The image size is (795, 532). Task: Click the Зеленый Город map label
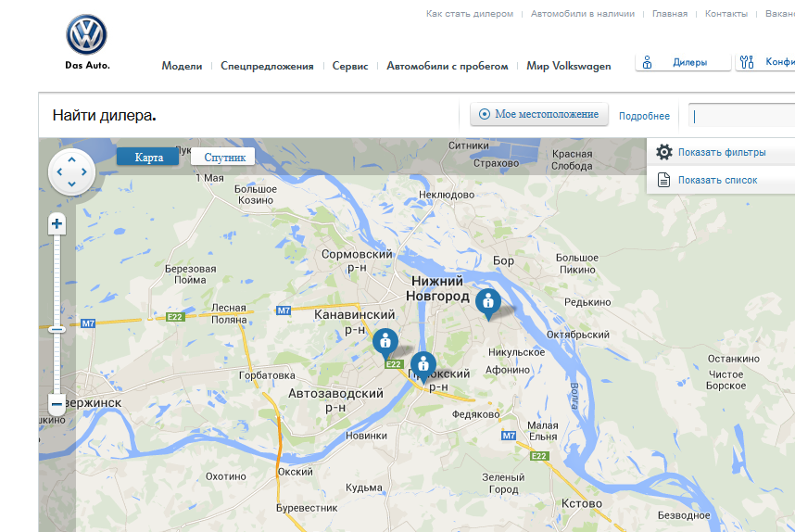coord(503,483)
